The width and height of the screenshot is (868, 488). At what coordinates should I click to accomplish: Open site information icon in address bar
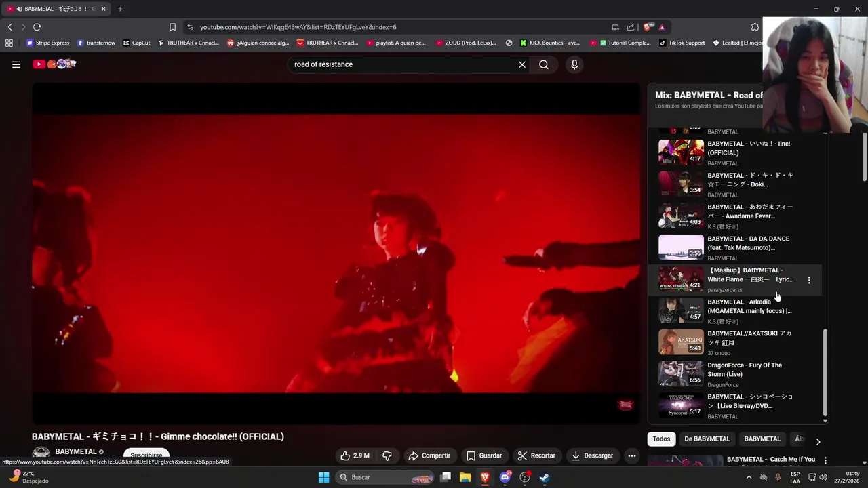click(190, 27)
